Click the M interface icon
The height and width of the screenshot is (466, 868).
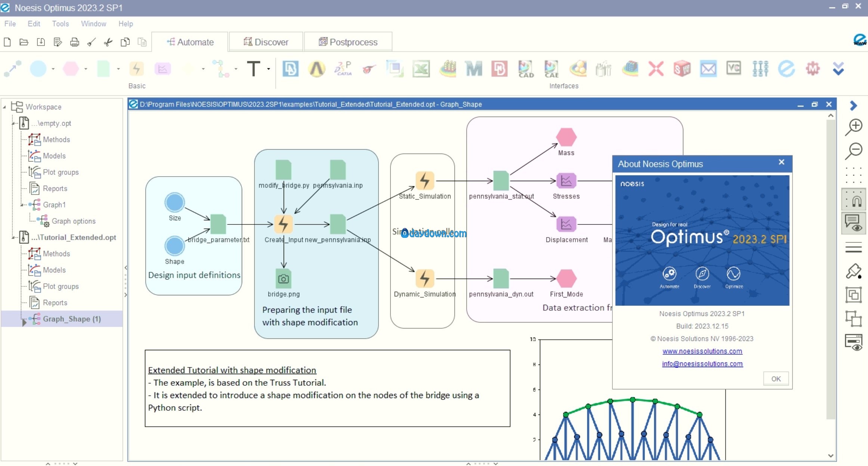click(474, 69)
